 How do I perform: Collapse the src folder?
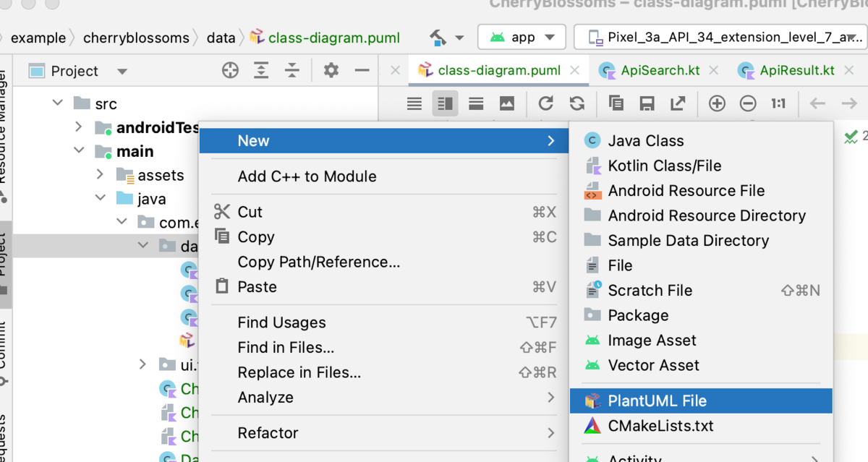click(x=58, y=104)
